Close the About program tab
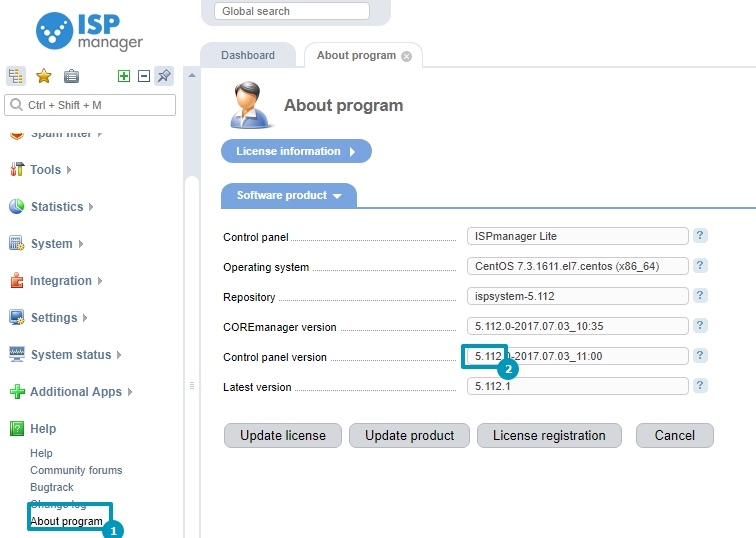This screenshot has height=538, width=756. pos(406,56)
